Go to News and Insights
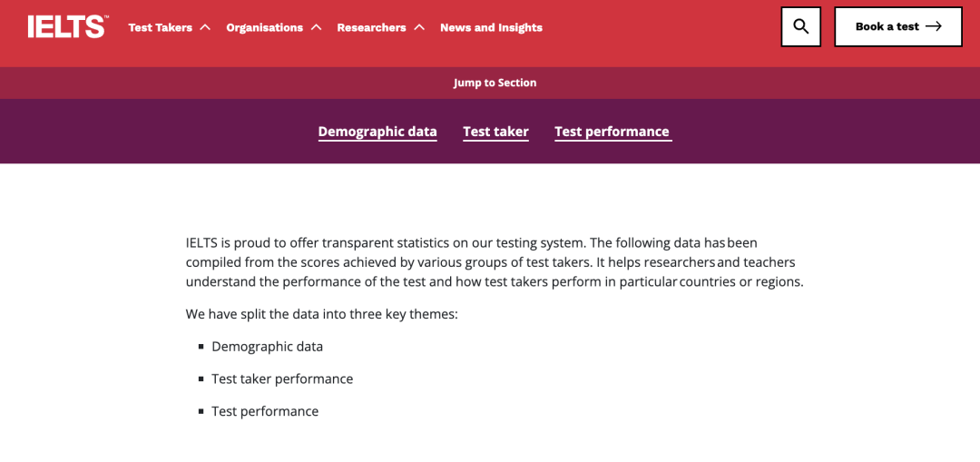980x462 pixels. 491,27
